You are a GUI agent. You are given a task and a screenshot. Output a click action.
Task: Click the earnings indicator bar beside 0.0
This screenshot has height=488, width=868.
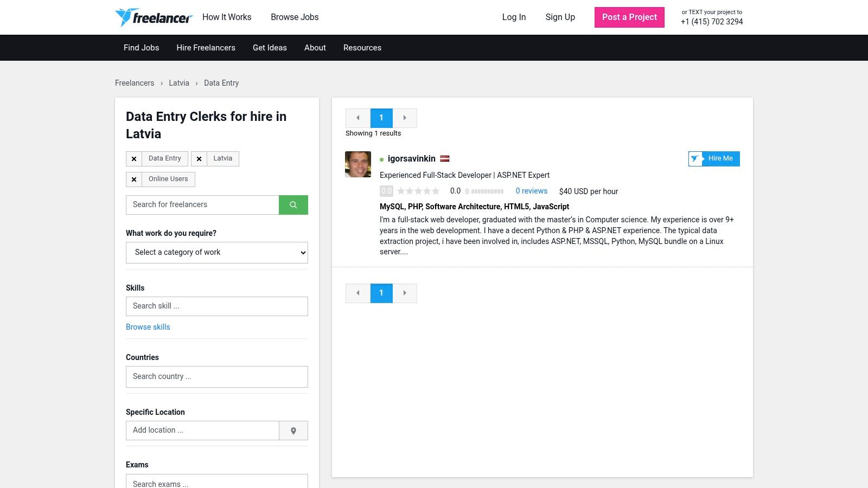point(484,191)
